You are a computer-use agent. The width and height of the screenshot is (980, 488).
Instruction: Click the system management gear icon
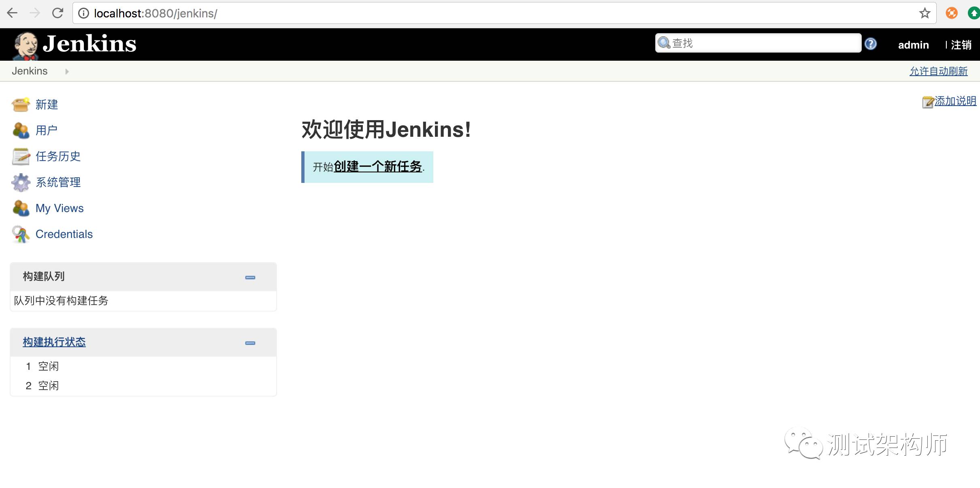pos(21,182)
